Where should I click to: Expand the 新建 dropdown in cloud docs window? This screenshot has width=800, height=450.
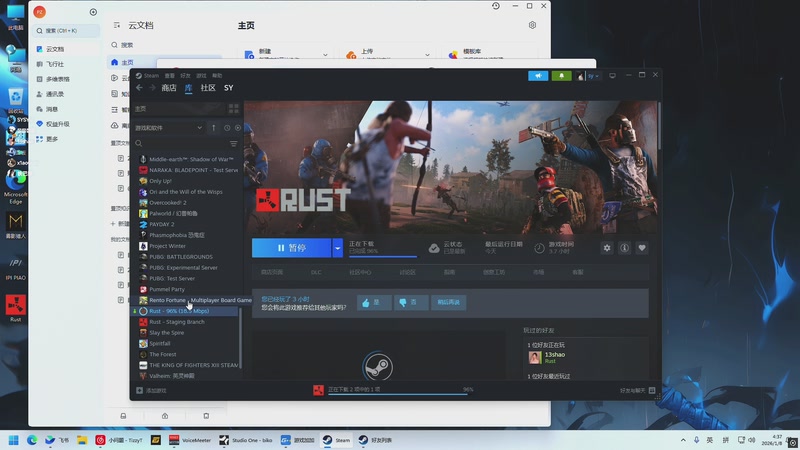(325, 55)
